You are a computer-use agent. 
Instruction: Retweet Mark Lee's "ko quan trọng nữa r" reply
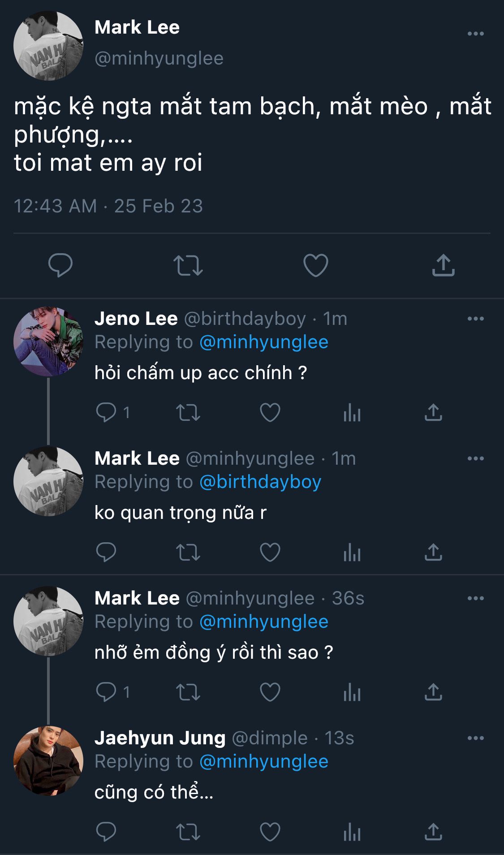[188, 553]
